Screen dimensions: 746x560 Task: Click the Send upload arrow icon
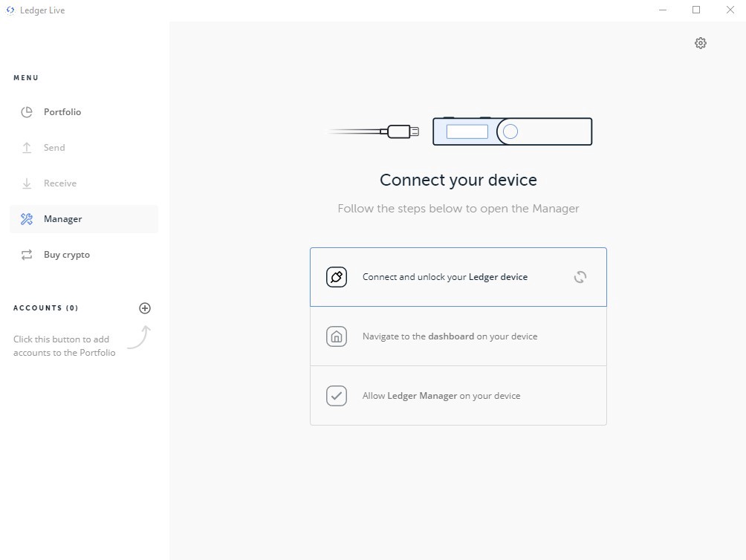(x=27, y=148)
